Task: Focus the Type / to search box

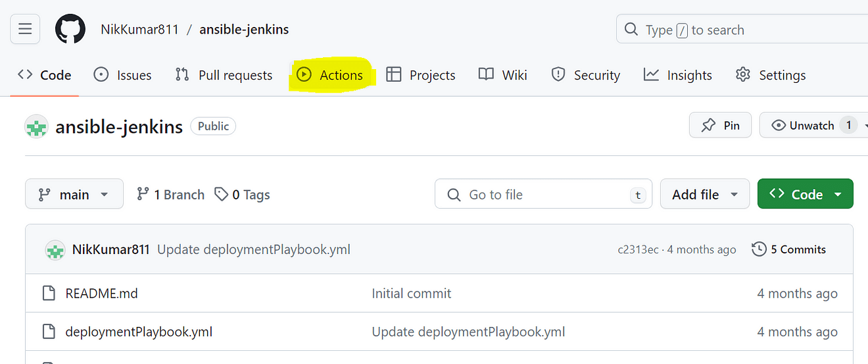Action: click(743, 30)
